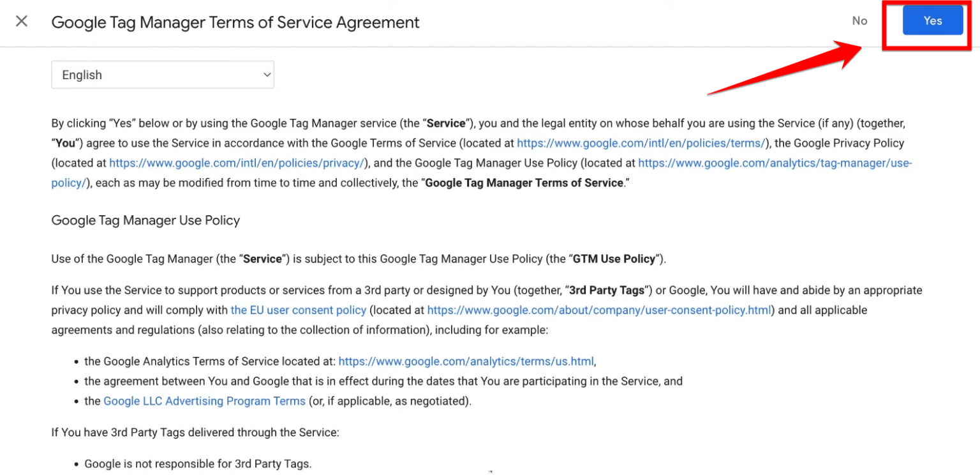This screenshot has width=980, height=475.
Task: Close the Terms of Service dialog
Action: tap(21, 21)
